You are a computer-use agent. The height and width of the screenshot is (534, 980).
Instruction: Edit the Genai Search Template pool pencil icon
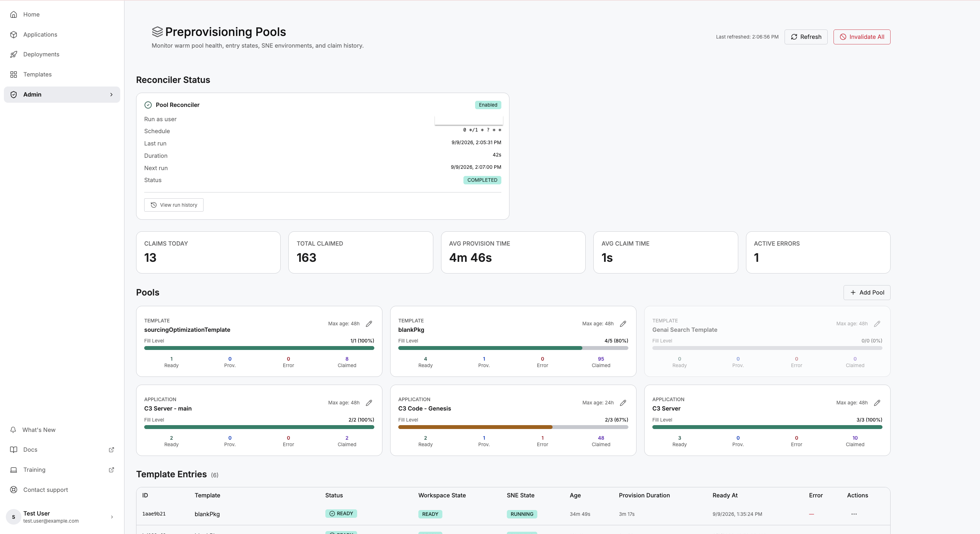pos(877,324)
